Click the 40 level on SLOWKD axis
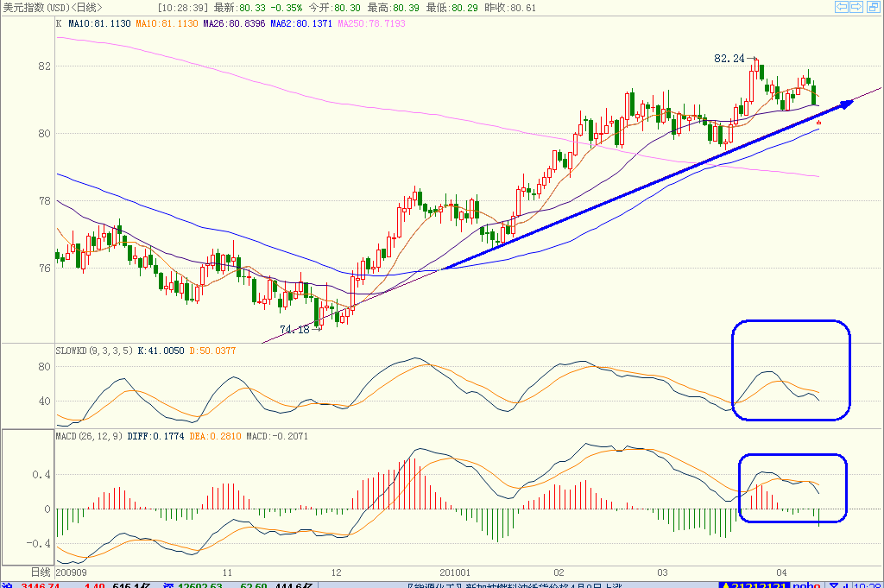 (x=44, y=401)
